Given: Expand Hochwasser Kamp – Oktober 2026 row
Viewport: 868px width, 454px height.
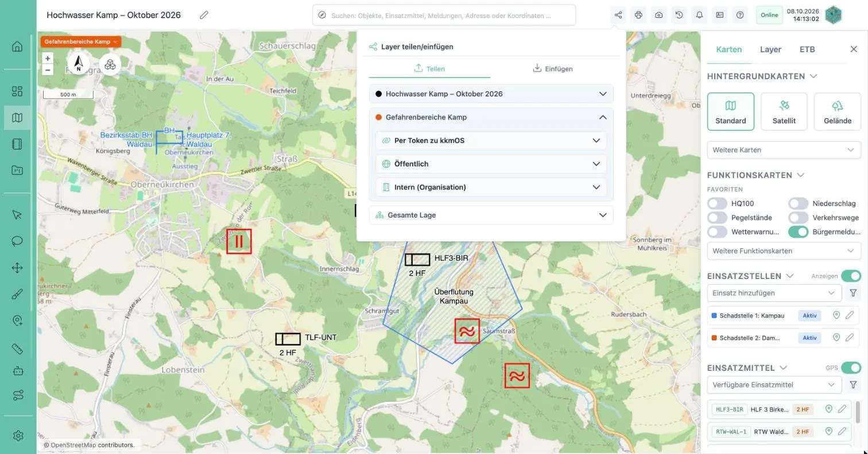Looking at the screenshot, I should [x=491, y=94].
